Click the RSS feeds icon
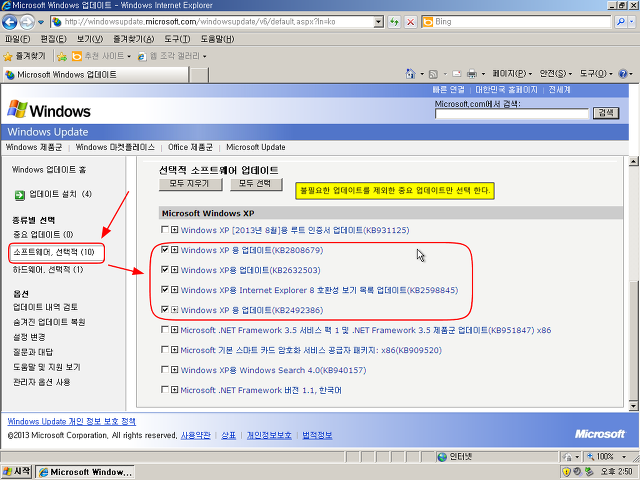Screen dimensions: 640x480 point(433,74)
